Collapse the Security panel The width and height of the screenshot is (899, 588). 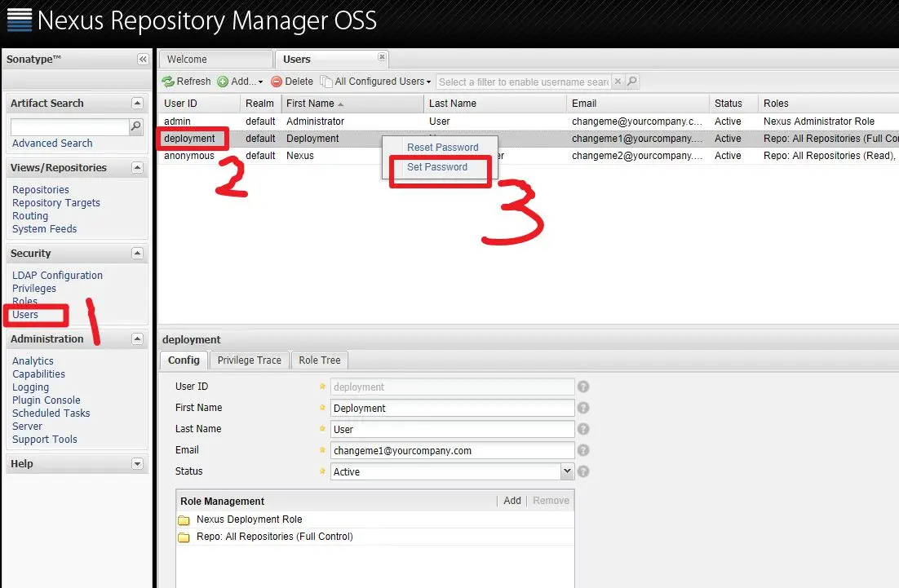click(137, 254)
